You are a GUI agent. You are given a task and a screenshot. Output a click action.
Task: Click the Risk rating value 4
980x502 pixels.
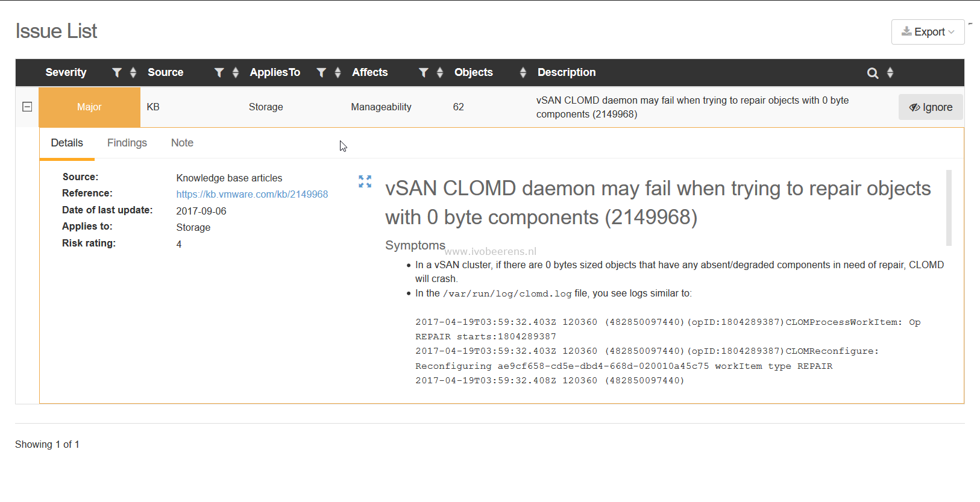[x=179, y=244]
